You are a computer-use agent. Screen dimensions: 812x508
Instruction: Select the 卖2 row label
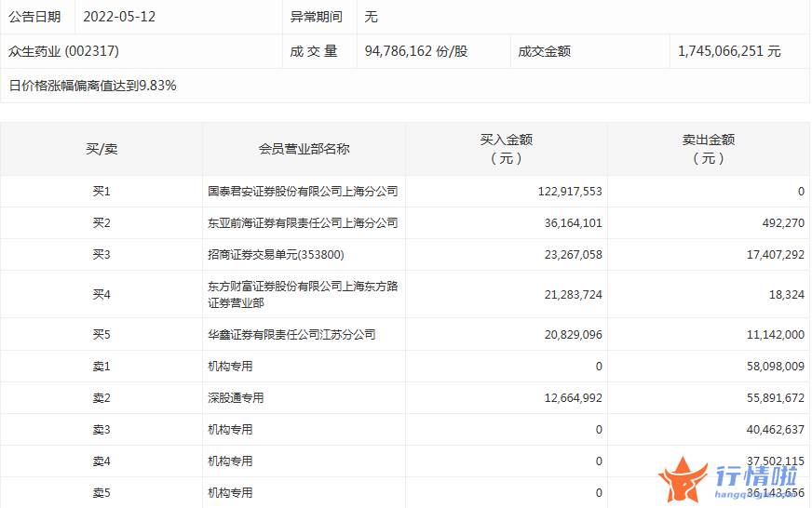point(101,398)
